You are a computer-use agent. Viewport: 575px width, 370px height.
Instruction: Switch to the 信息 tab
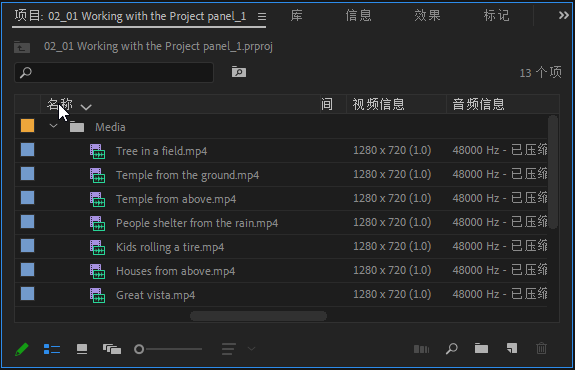click(358, 15)
